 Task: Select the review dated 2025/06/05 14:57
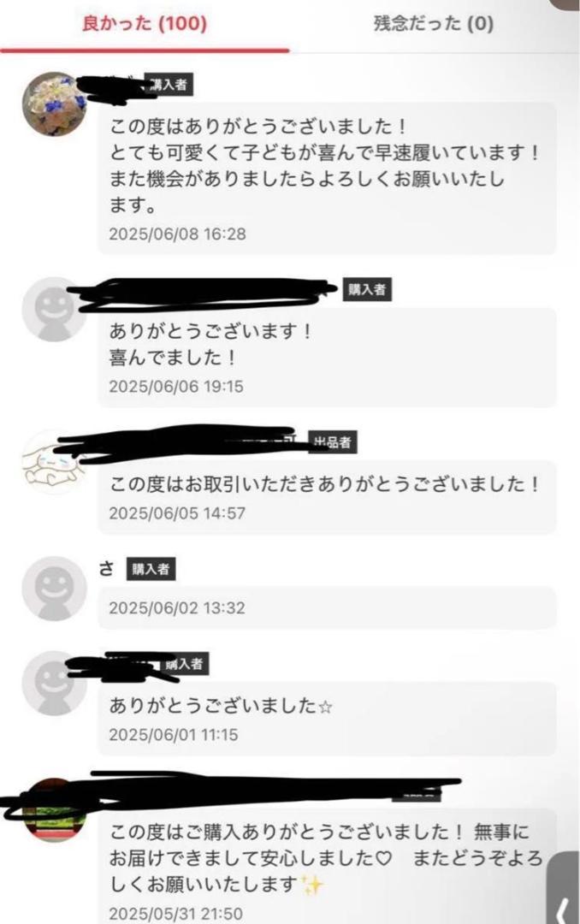[327, 497]
